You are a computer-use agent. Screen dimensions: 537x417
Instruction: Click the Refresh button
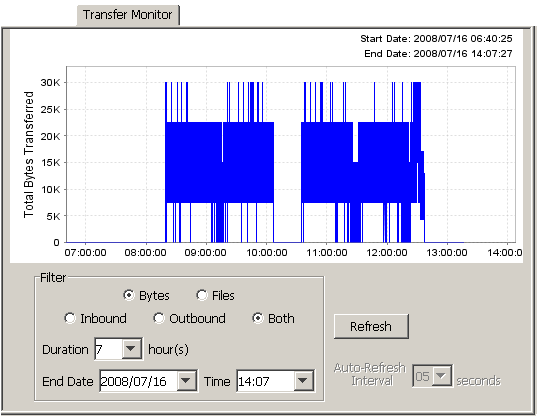point(371,326)
